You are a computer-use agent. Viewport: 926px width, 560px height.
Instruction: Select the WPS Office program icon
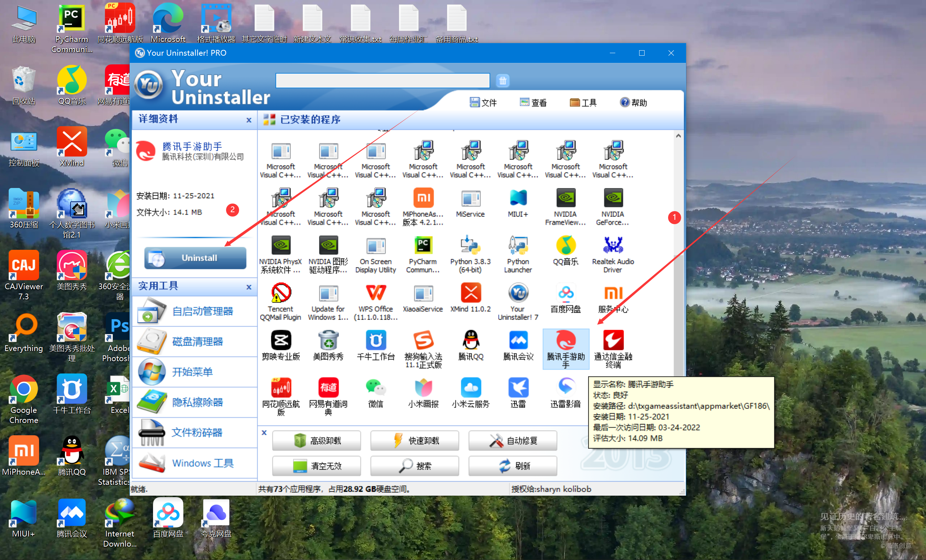pyautogui.click(x=375, y=293)
